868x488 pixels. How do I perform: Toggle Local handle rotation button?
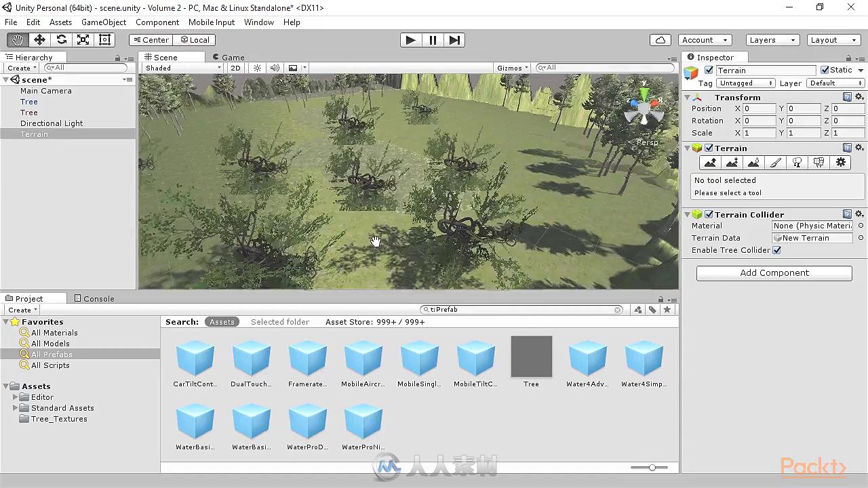(195, 40)
